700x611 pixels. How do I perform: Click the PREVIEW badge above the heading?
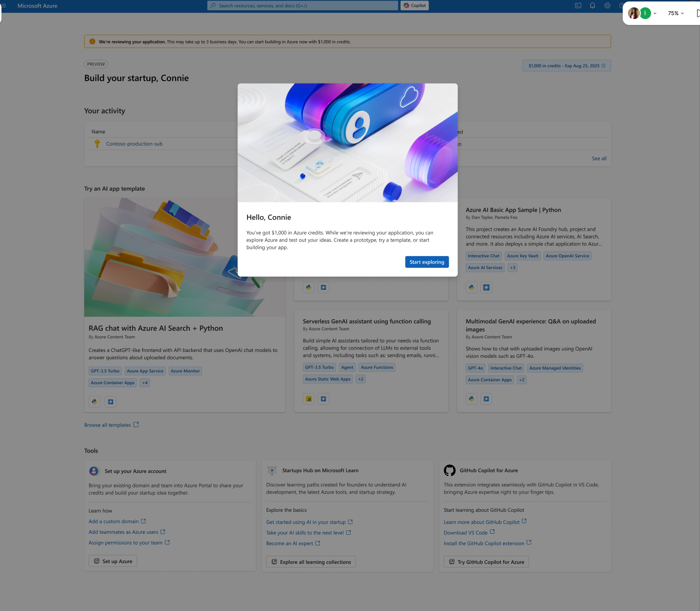point(96,64)
